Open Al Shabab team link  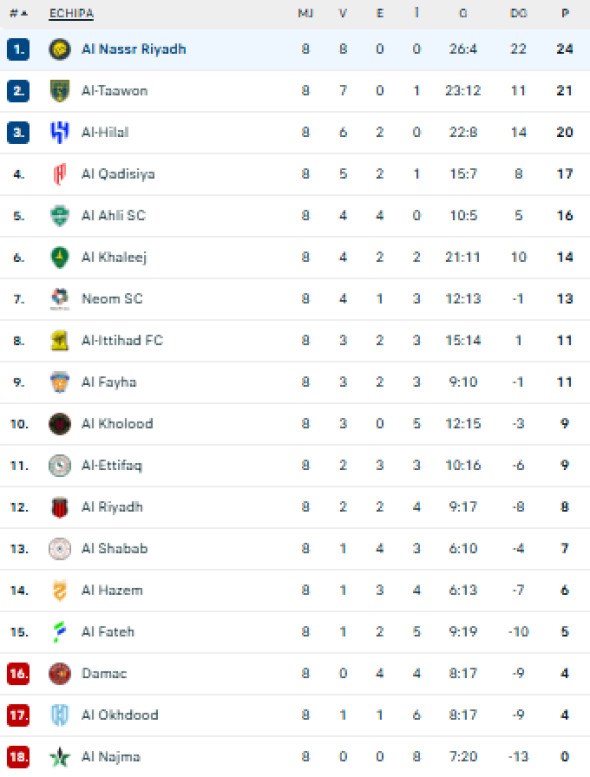click(114, 549)
